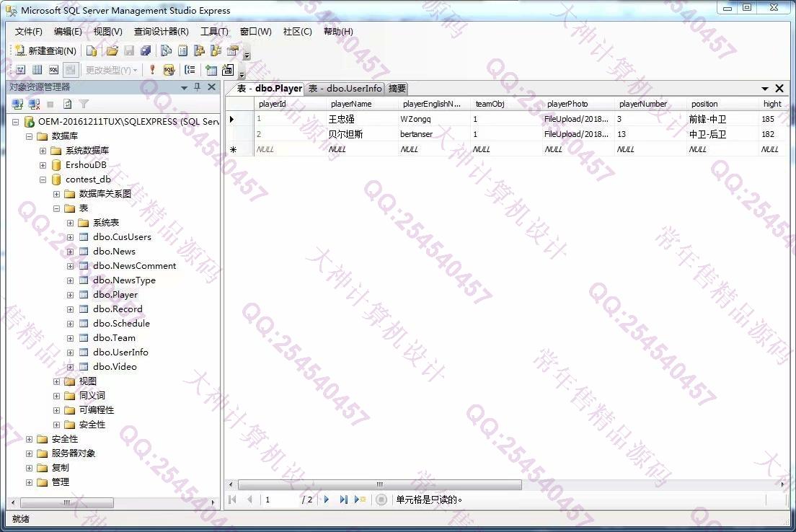Open a new Database Engine Query icon
Screen dimensions: 796x532
click(92, 50)
